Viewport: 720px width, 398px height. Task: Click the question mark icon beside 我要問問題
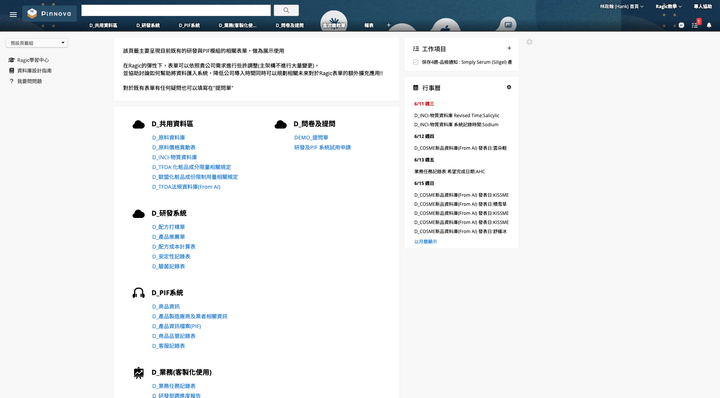[11, 81]
